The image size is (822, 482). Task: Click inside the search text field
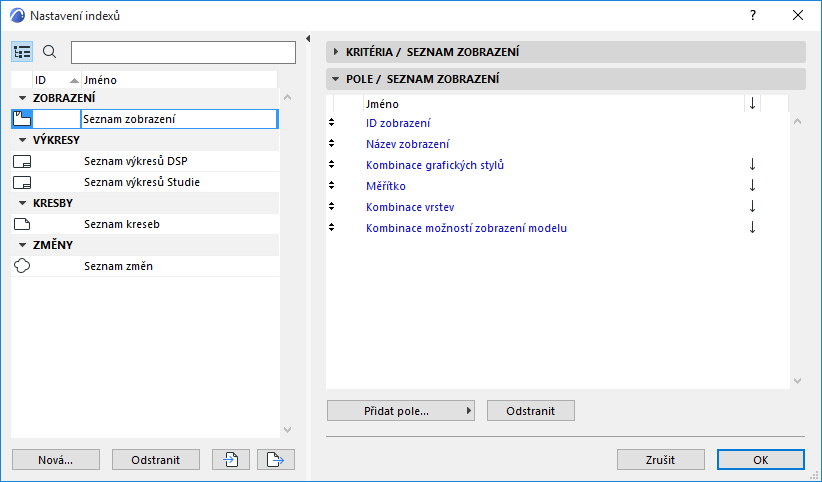pos(183,52)
